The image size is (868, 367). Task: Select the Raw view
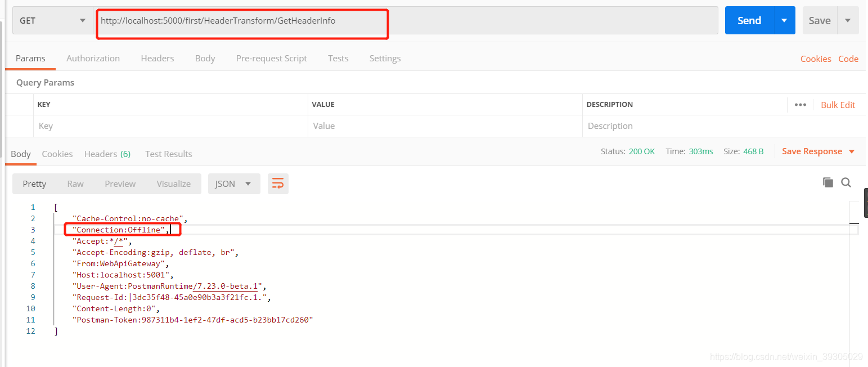click(75, 184)
